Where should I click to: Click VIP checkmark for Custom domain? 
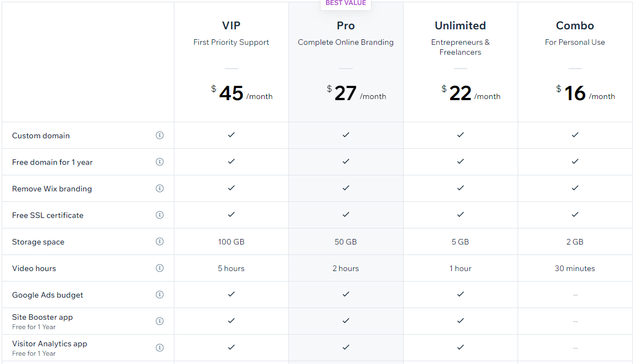coord(231,135)
